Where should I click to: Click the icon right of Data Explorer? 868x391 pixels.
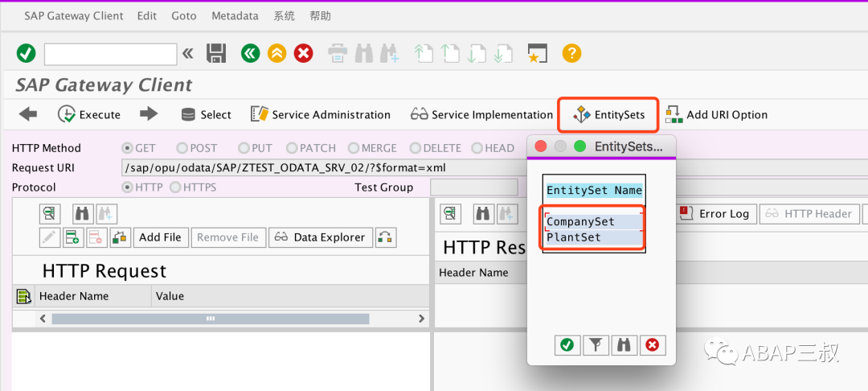coord(386,237)
